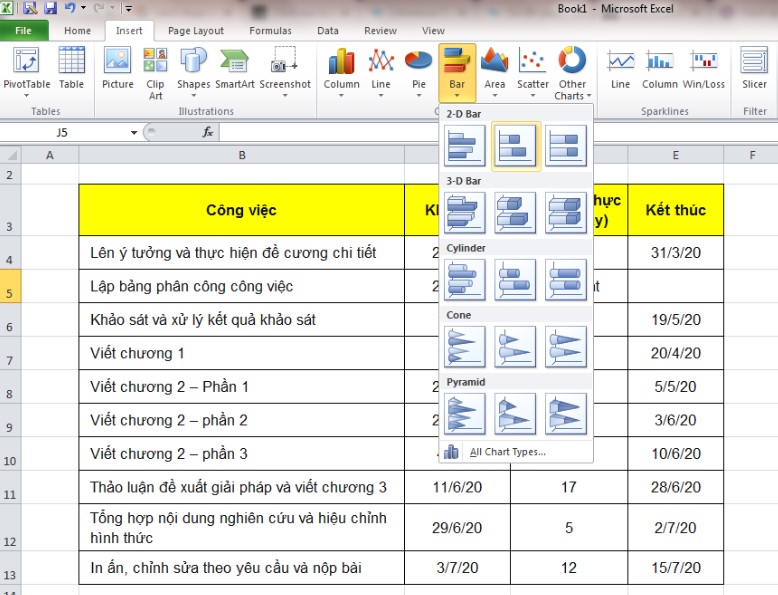
Task: Choose Clustered Horizontal Cylinder chart
Action: [x=465, y=280]
